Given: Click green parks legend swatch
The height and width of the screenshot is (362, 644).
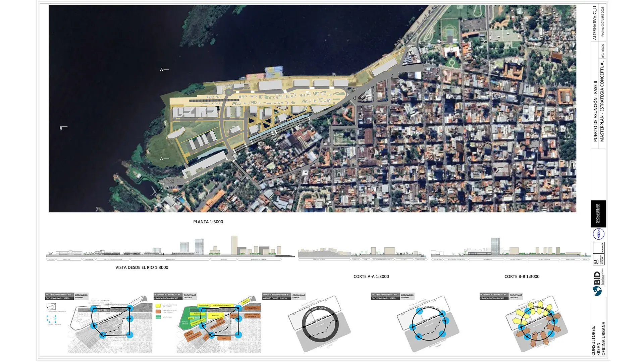Looking at the screenshot, I should 158,317.
